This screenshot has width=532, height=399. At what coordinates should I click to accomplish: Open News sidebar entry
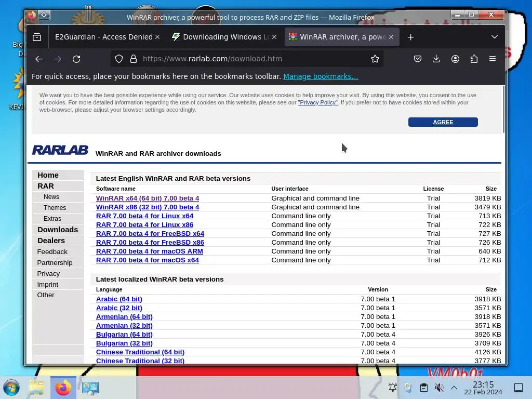(51, 197)
